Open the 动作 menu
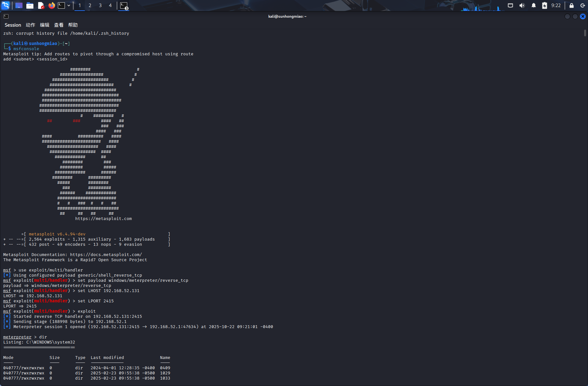The image size is (588, 386). [31, 25]
